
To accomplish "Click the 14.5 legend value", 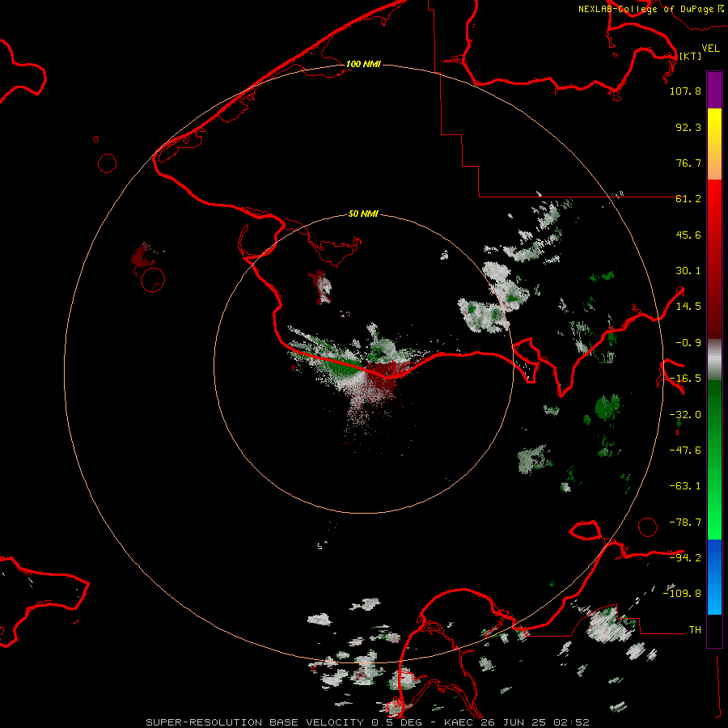I will click(x=688, y=307).
